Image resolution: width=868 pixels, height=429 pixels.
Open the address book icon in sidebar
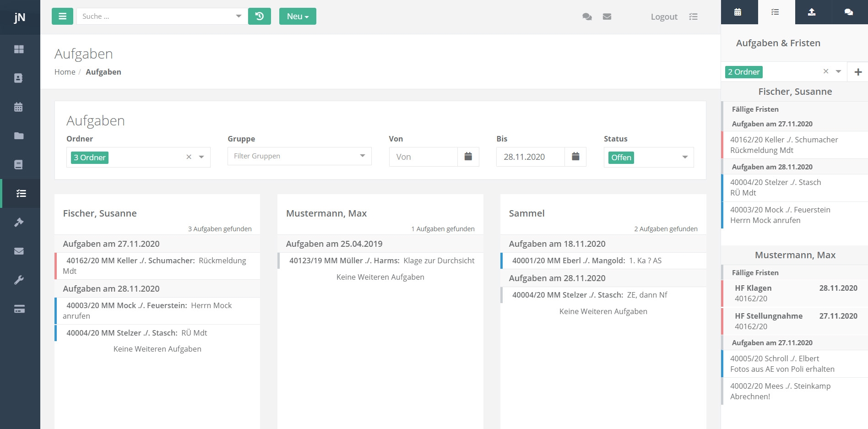[x=19, y=78]
